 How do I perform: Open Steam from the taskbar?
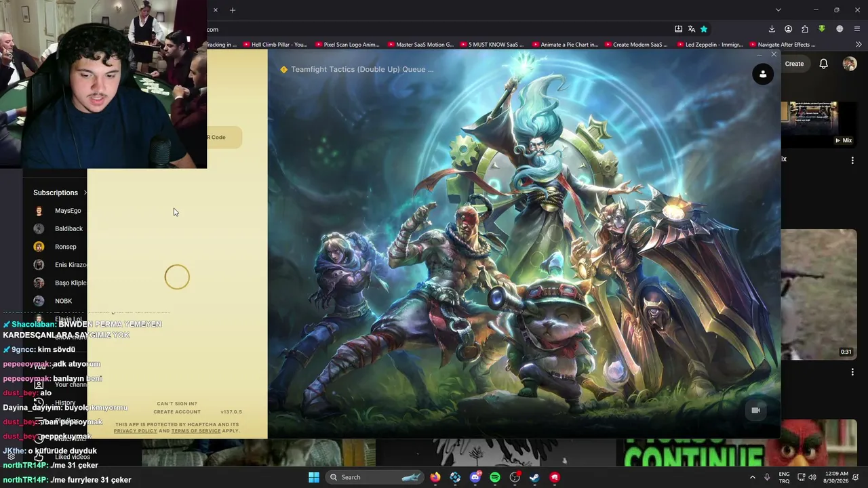pyautogui.click(x=535, y=477)
